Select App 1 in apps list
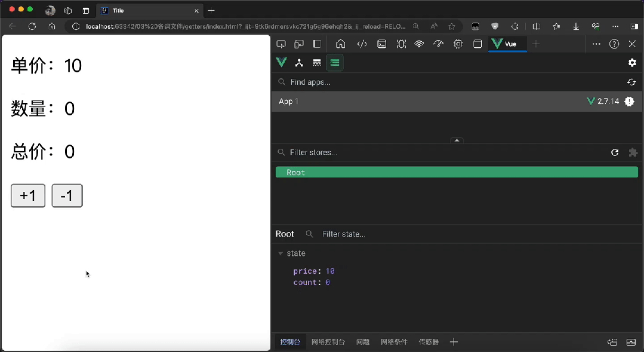The height and width of the screenshot is (352, 644). pos(457,101)
